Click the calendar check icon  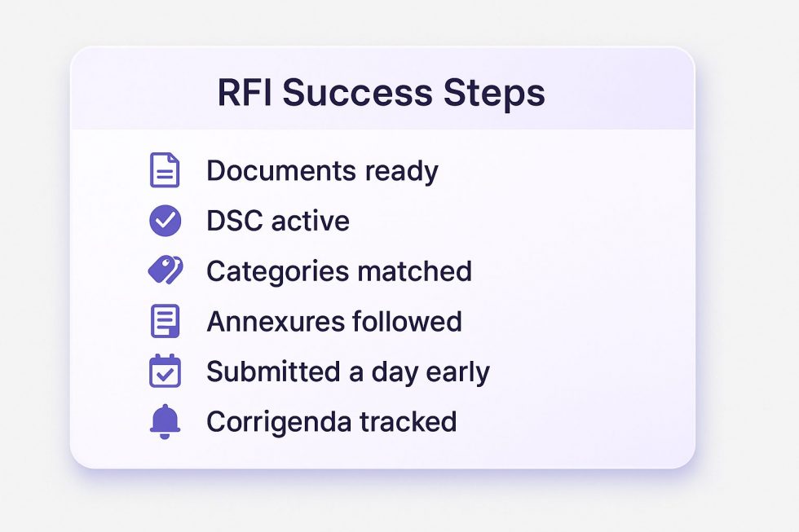click(165, 372)
